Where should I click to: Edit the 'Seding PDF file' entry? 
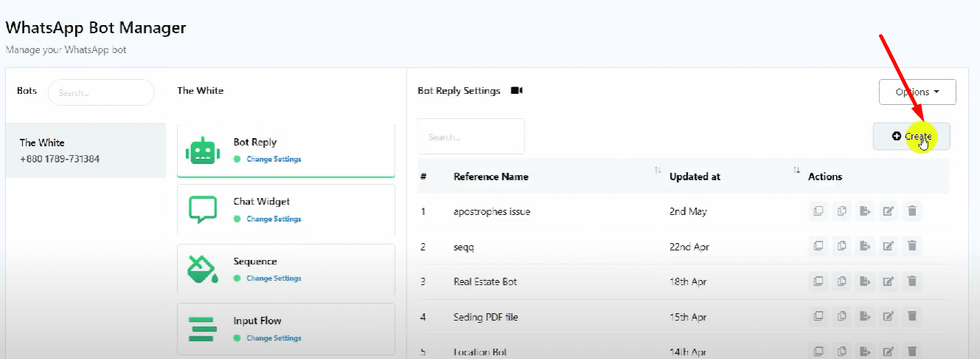pyautogui.click(x=888, y=317)
